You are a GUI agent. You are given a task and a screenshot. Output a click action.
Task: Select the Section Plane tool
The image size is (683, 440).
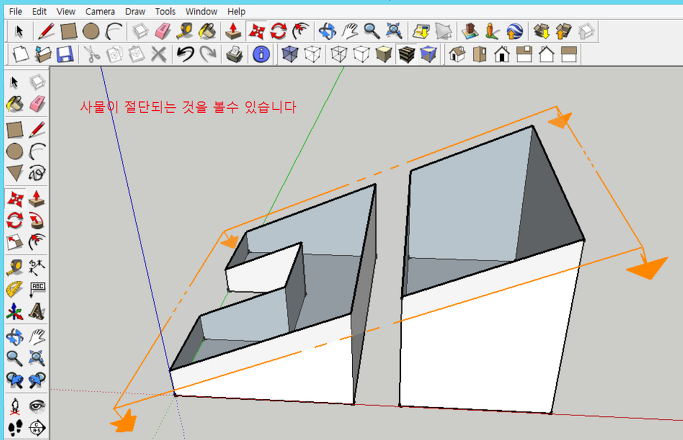coord(37,428)
